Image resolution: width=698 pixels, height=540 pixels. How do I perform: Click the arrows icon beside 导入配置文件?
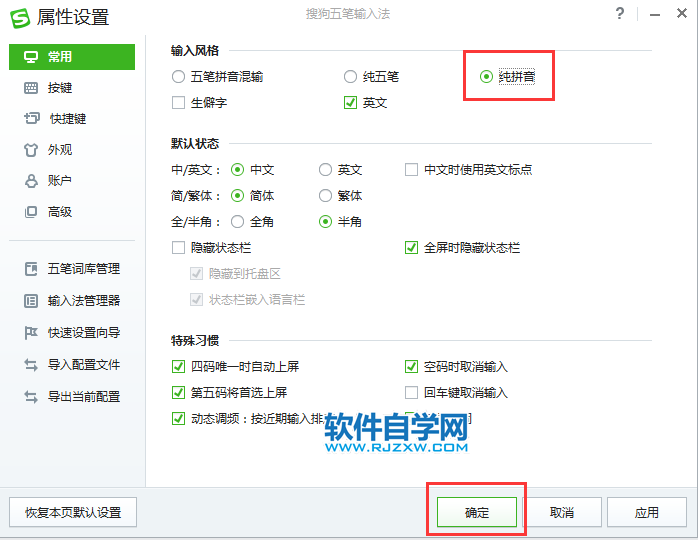tap(31, 365)
